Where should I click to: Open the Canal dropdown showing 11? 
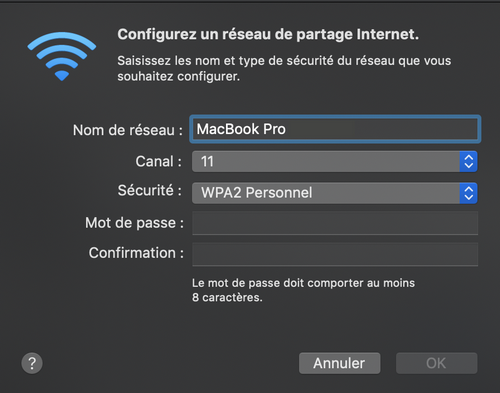point(335,162)
